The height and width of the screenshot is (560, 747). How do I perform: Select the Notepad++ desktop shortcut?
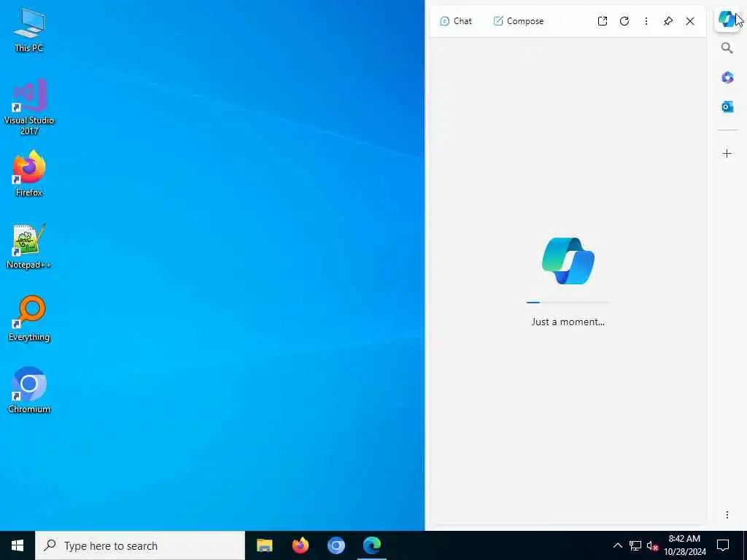click(28, 246)
